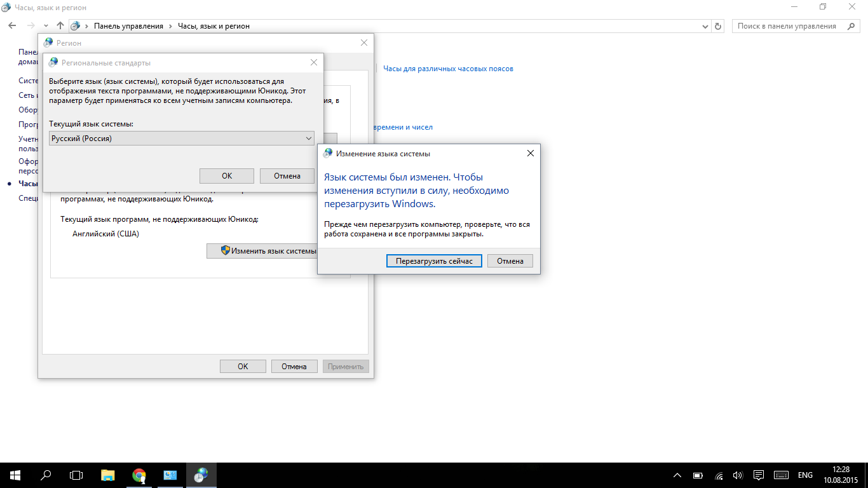The image size is (868, 488).
Task: Open the Текущий язык системы dropdown
Action: point(181,138)
